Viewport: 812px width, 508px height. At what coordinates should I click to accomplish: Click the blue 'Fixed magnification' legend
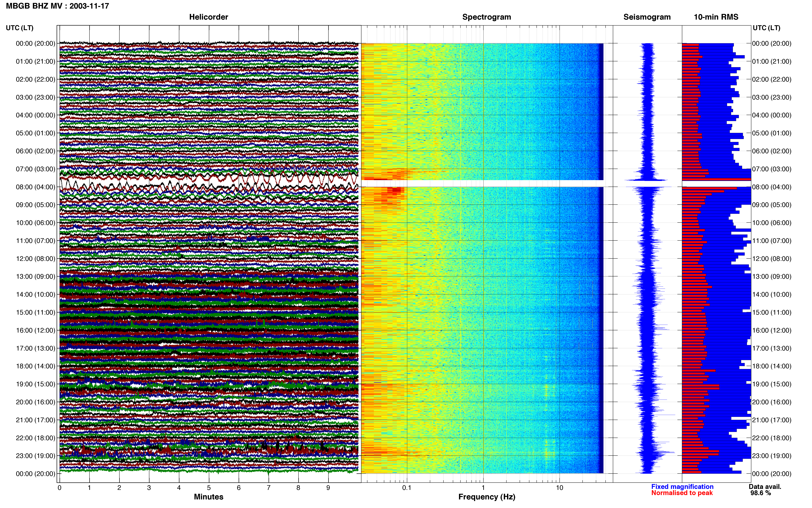(x=682, y=486)
